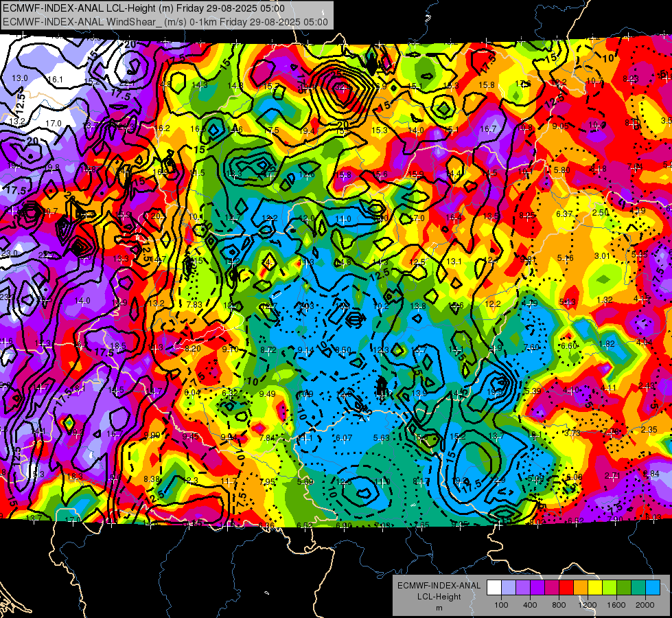Viewport: 672px width, 618px height.
Task: Click the 5.39 map value
Action: click(532, 391)
